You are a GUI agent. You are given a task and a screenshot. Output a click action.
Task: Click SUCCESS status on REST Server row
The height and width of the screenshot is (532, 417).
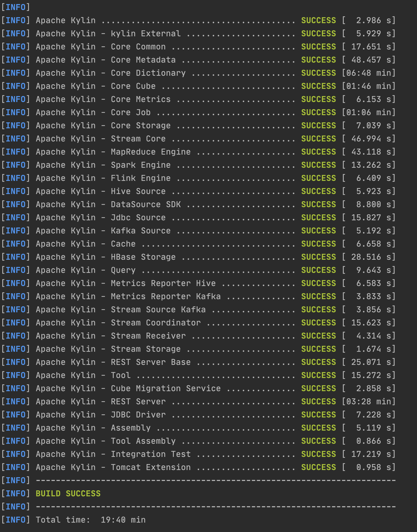tap(318, 402)
